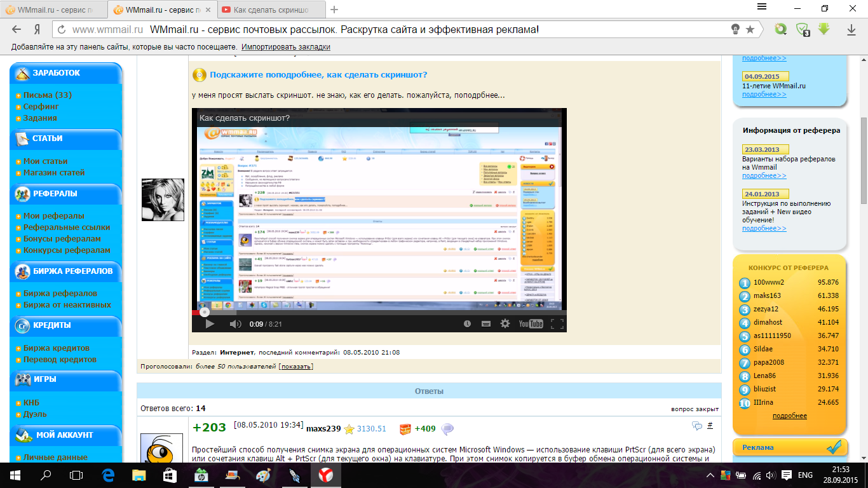The image size is (868, 488).
Task: Open КНБ game link
Action: tap(31, 403)
